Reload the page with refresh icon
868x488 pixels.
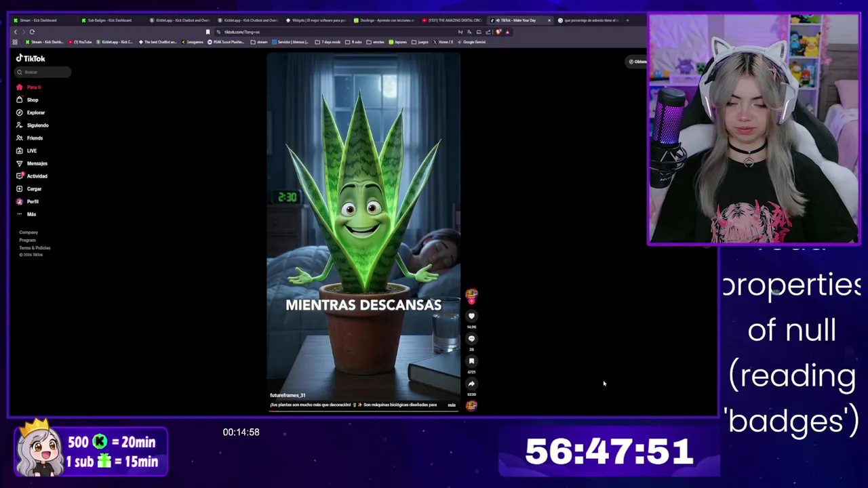32,32
